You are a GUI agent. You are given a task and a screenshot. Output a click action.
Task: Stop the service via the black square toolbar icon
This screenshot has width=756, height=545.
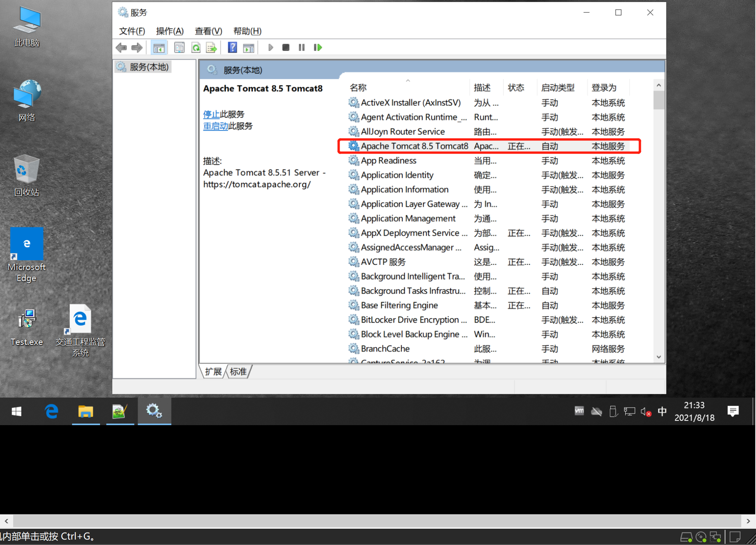pos(286,47)
